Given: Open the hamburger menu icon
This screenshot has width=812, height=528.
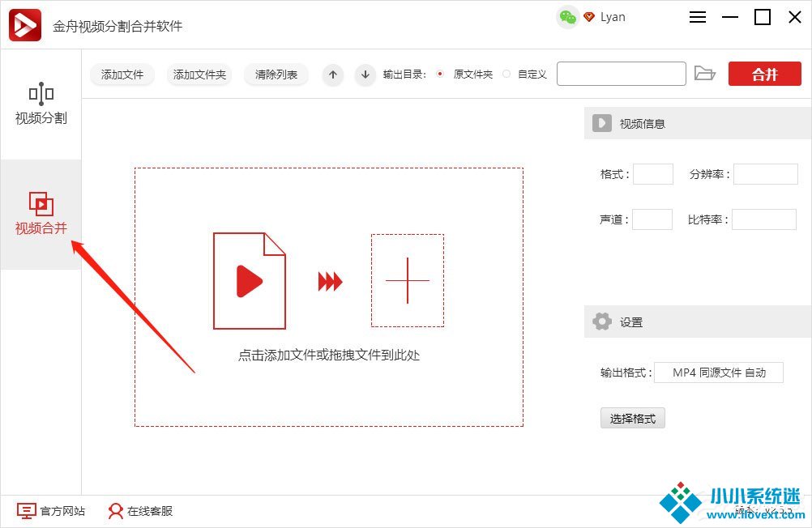Looking at the screenshot, I should [698, 17].
